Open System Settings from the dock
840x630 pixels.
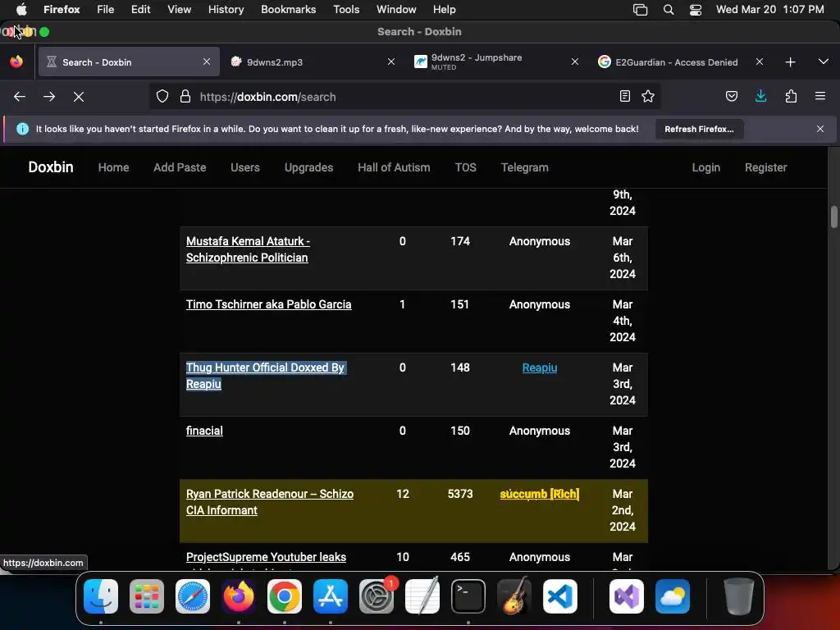tap(377, 596)
